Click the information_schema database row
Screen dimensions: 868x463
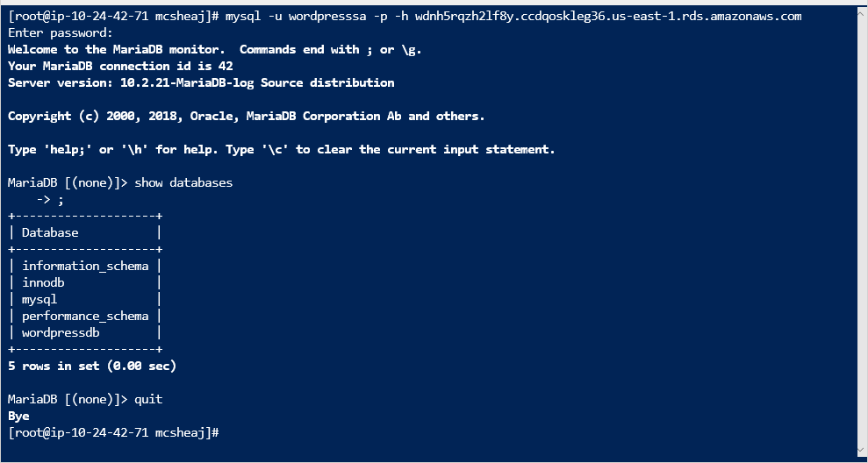[x=85, y=266]
